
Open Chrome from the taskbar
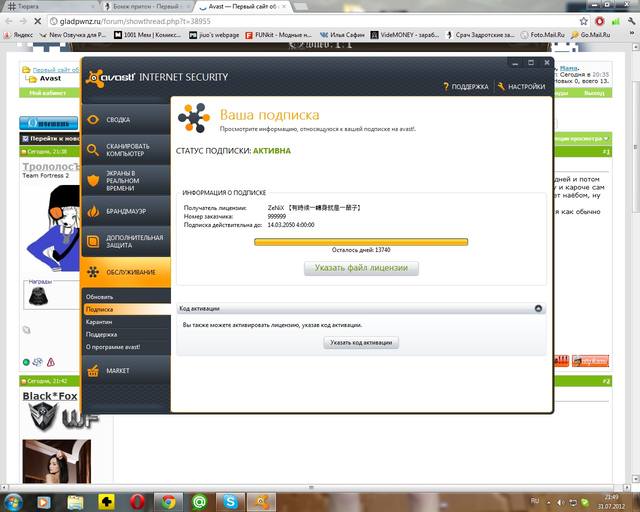(169, 502)
